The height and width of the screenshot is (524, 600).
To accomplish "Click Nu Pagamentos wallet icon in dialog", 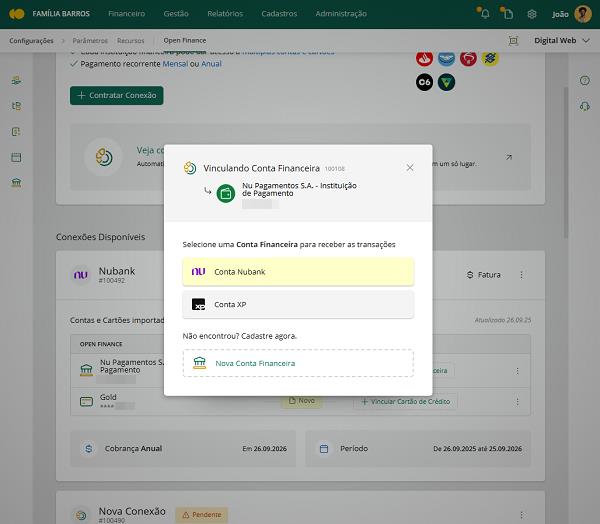I will pos(226,194).
